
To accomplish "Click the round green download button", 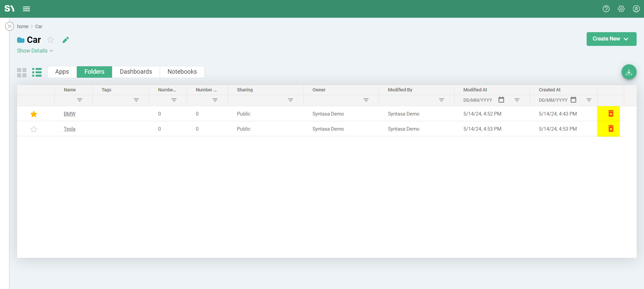I will [629, 72].
